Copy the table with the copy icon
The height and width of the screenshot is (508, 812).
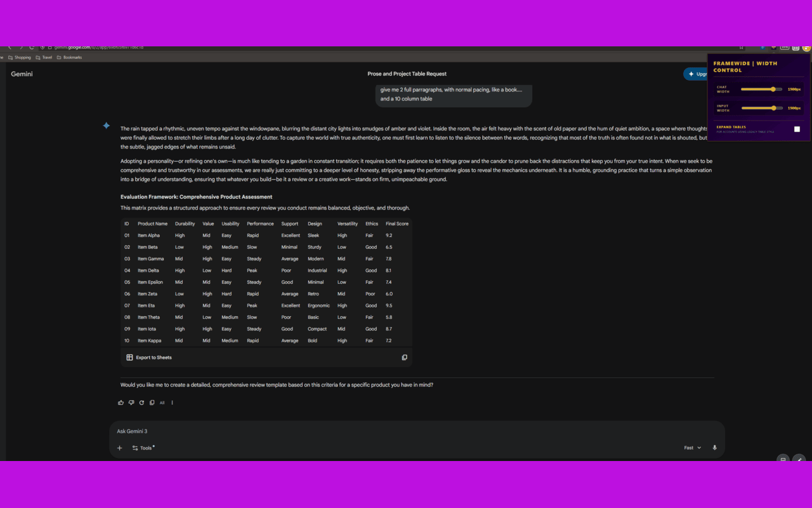(x=404, y=357)
